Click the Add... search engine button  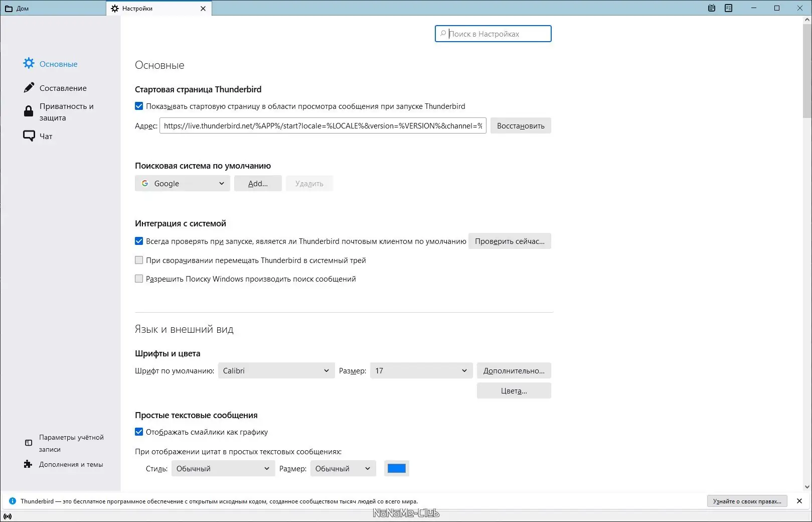tap(258, 183)
